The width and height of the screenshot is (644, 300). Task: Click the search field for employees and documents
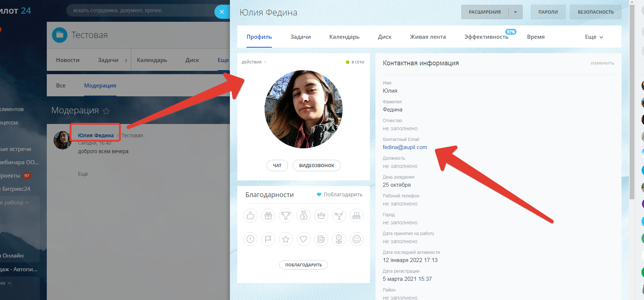[x=140, y=10]
